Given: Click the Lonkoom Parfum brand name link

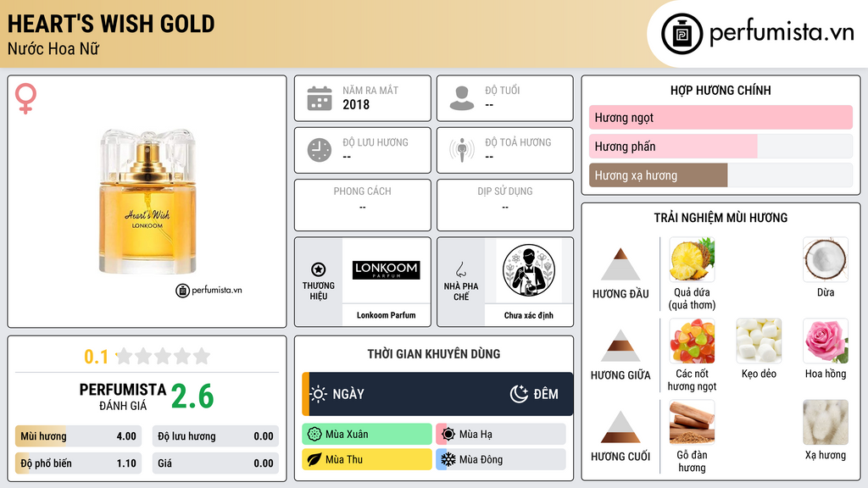Looking at the screenshot, I should coord(386,315).
